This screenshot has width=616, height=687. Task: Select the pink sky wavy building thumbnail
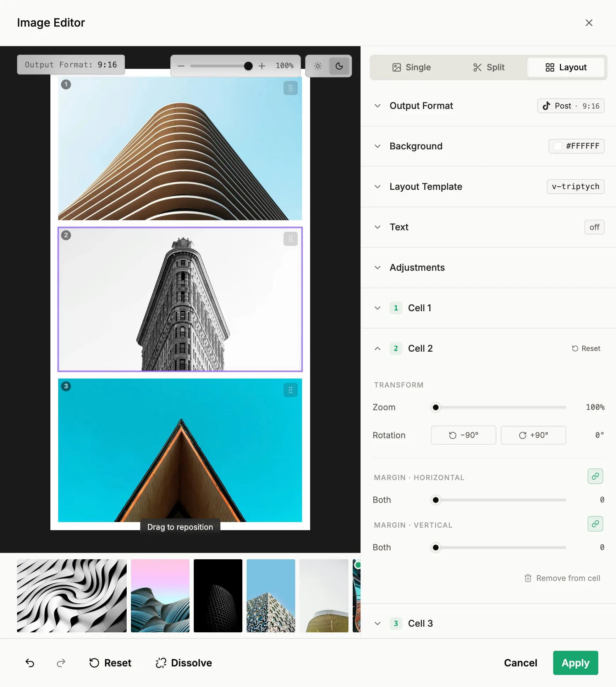click(x=160, y=596)
